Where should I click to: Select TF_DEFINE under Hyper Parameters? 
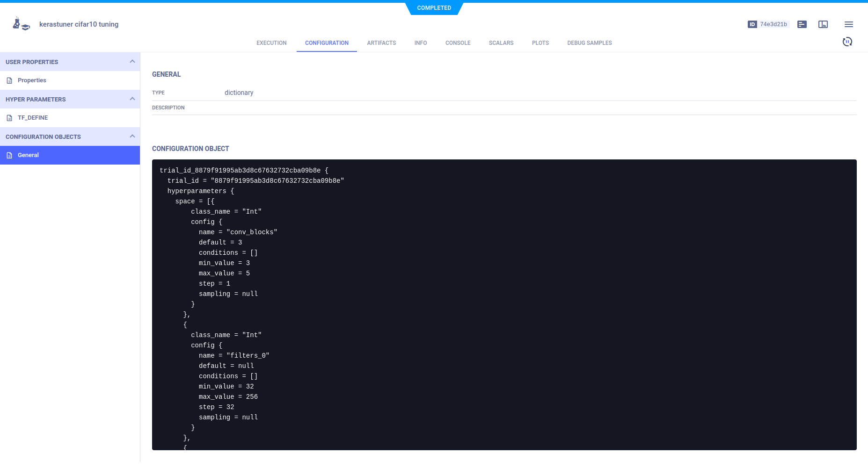coord(33,118)
